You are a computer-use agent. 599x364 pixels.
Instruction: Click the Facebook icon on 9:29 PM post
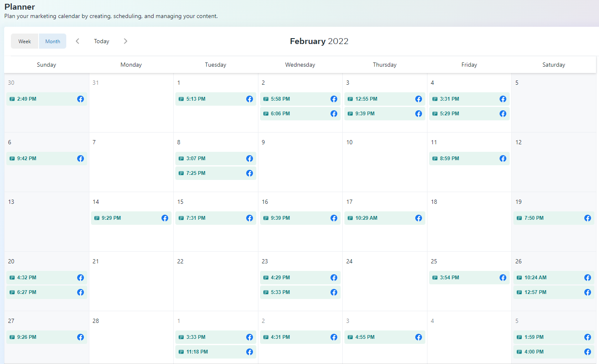tap(165, 218)
